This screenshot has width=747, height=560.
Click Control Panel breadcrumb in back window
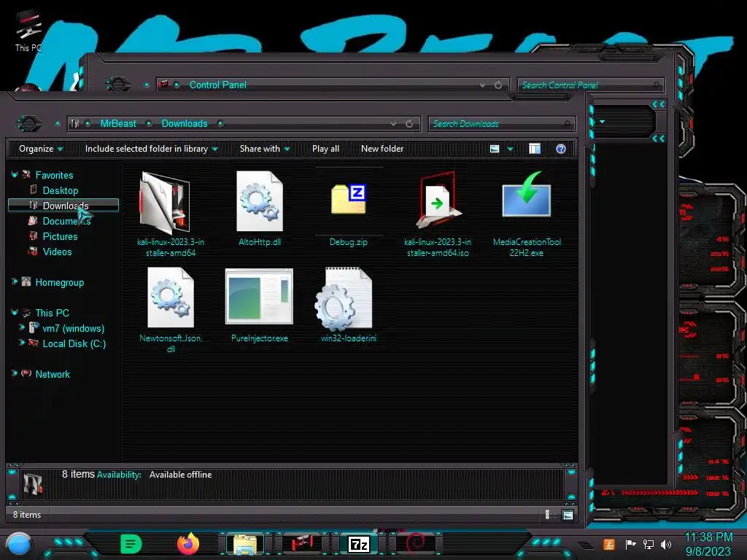coord(217,85)
